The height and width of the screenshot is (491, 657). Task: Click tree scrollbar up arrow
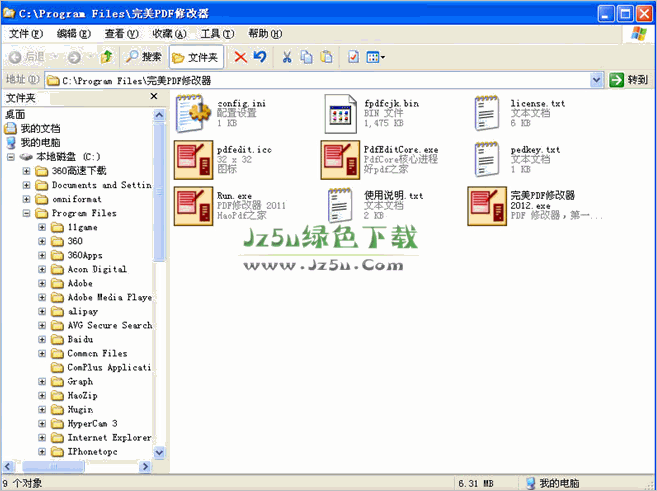(x=159, y=115)
